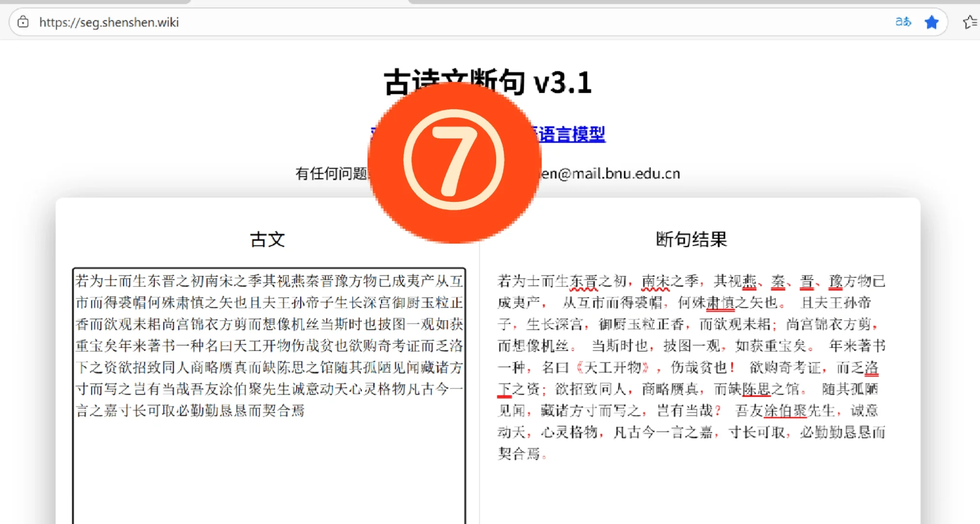Click the underlined name 南宋 in results
The image size is (980, 524).
tap(656, 281)
